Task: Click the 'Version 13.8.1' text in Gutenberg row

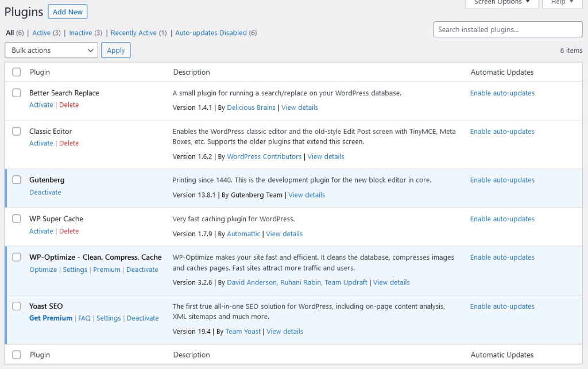Action: (x=194, y=195)
